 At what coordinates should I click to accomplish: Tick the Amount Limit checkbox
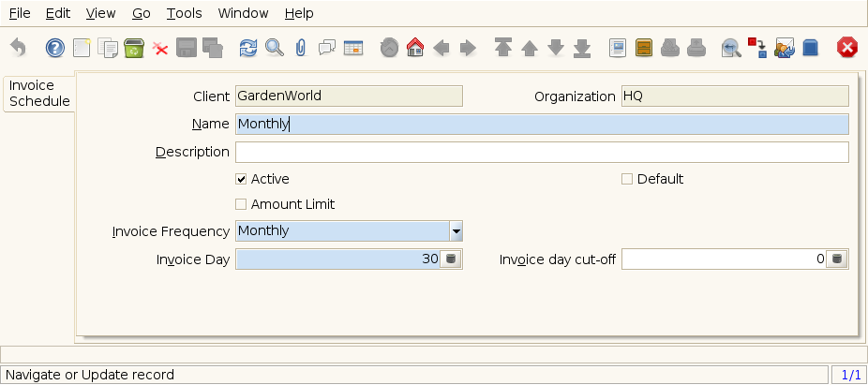click(241, 204)
